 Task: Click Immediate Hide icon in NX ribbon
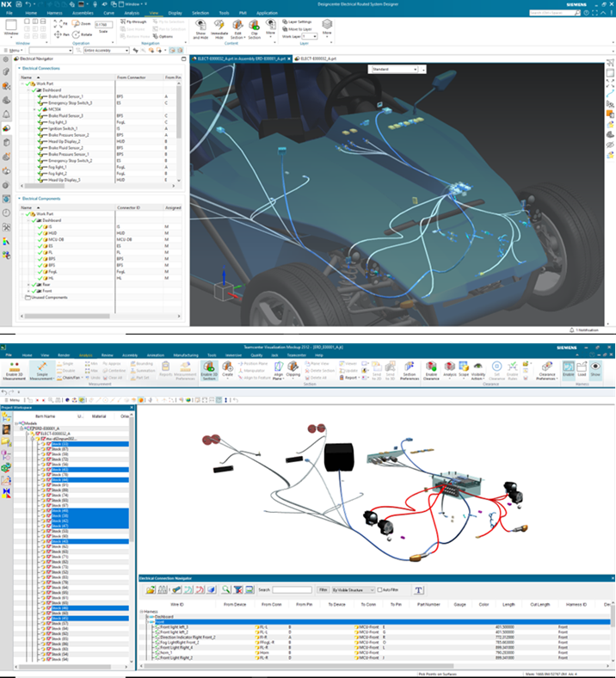219,29
